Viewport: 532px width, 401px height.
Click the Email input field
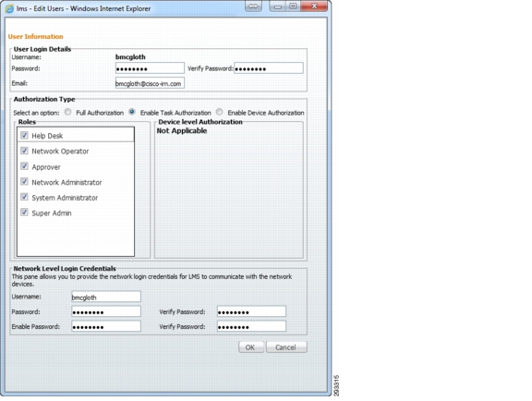pyautogui.click(x=150, y=83)
